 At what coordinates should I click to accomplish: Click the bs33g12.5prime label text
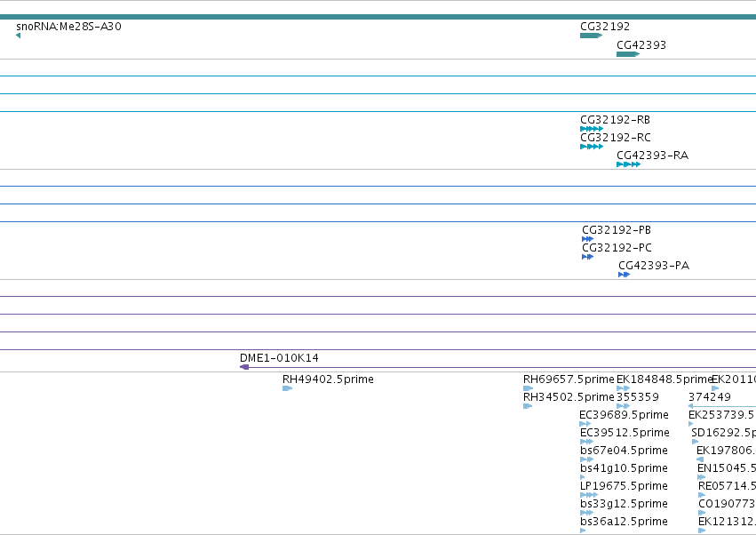coord(624,504)
